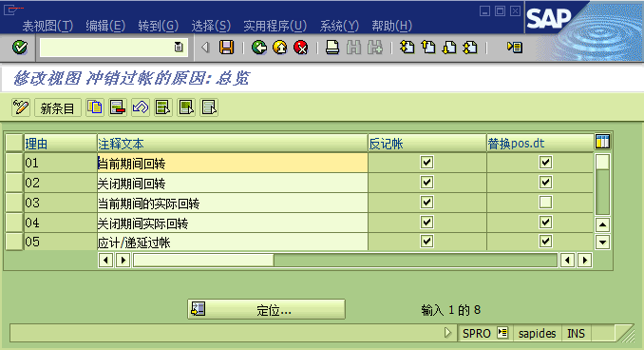Uncheck 反记帐 for reason 04
Viewport: 644px width, 350px height.
coord(426,223)
